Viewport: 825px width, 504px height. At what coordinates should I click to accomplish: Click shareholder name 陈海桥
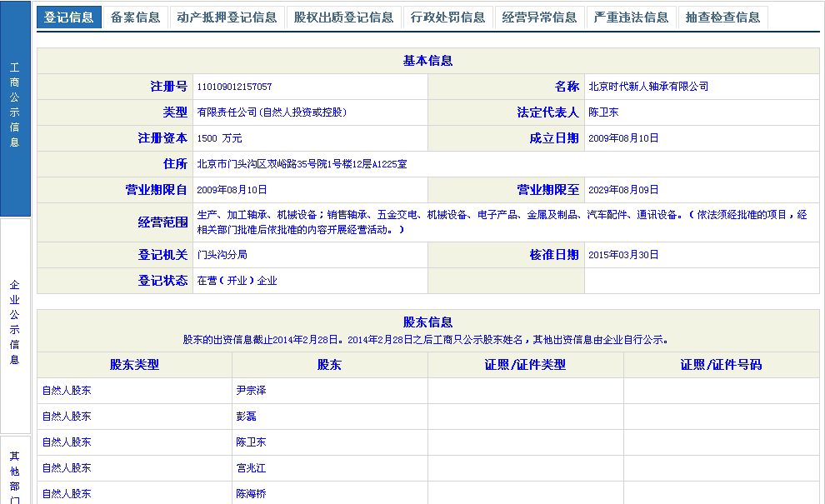pyautogui.click(x=251, y=494)
